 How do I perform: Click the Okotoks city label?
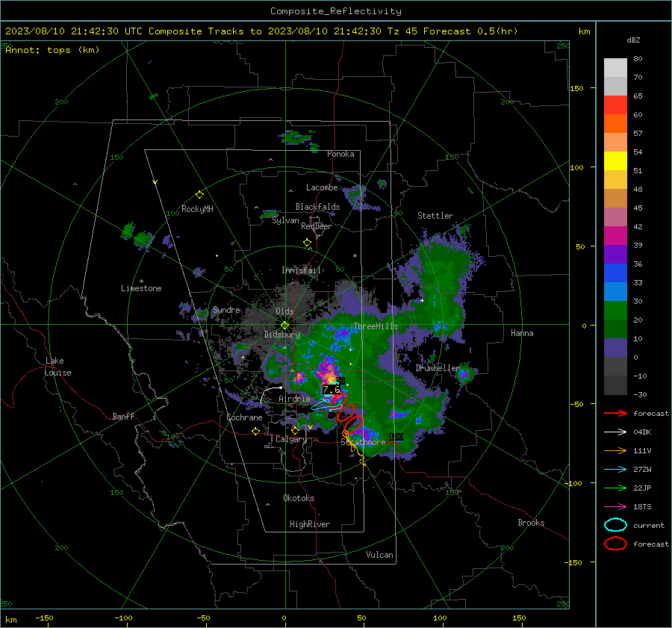click(299, 498)
